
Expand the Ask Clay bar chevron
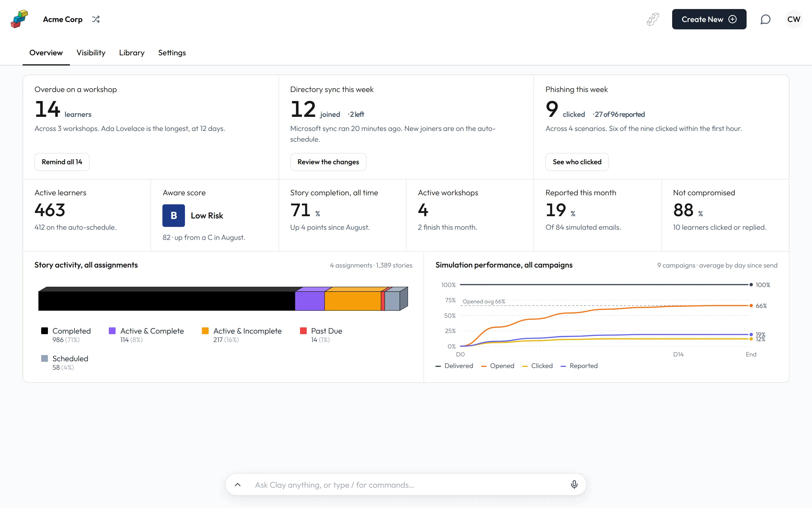pyautogui.click(x=238, y=485)
